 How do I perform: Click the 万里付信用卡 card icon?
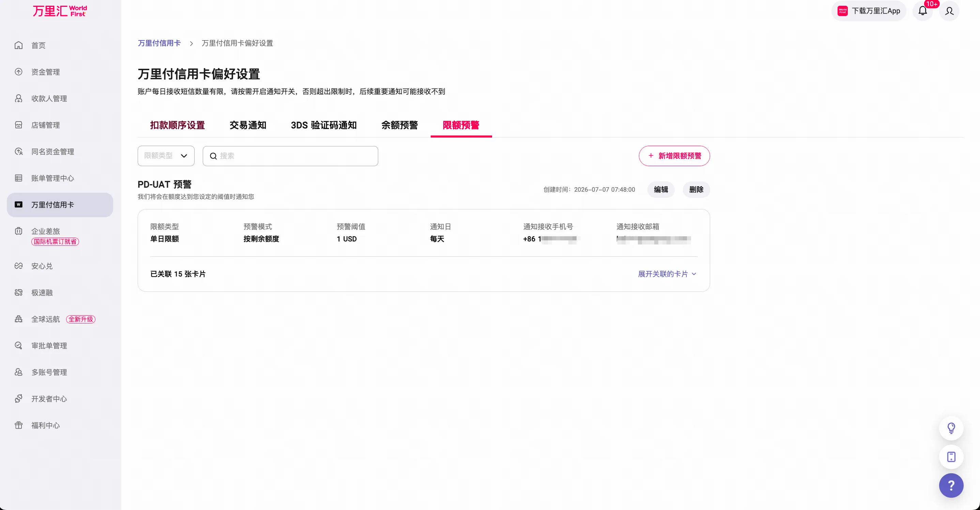click(19, 205)
